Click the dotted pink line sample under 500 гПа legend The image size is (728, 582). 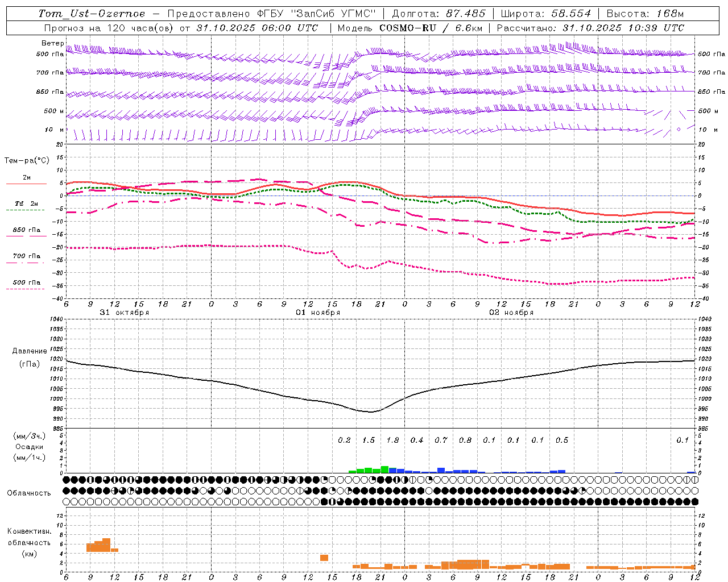(26, 289)
